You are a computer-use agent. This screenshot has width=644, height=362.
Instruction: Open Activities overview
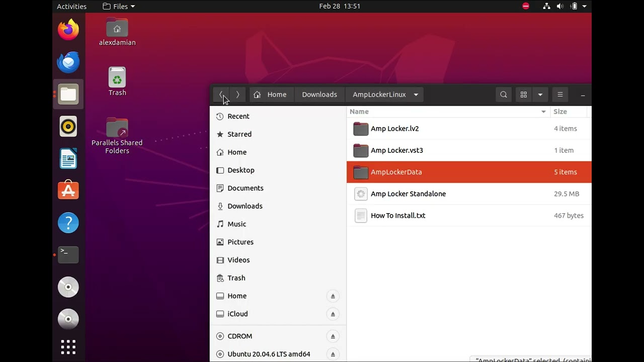(72, 6)
